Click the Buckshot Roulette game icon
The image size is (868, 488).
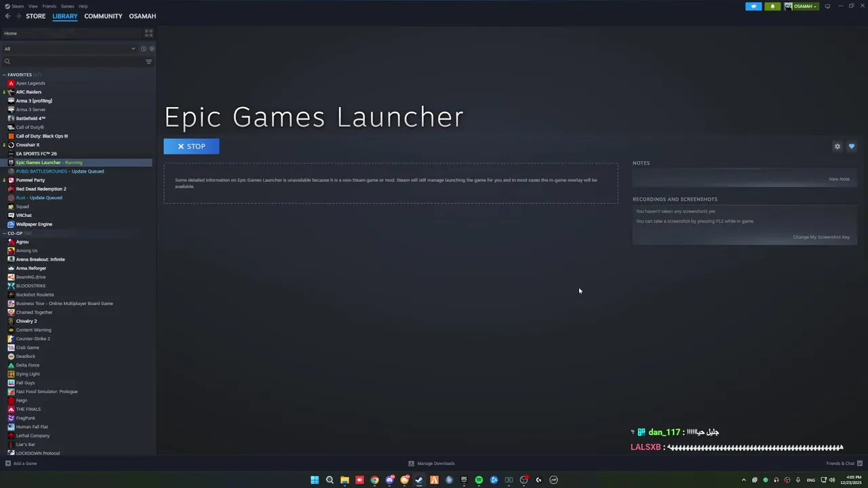pyautogui.click(x=11, y=295)
